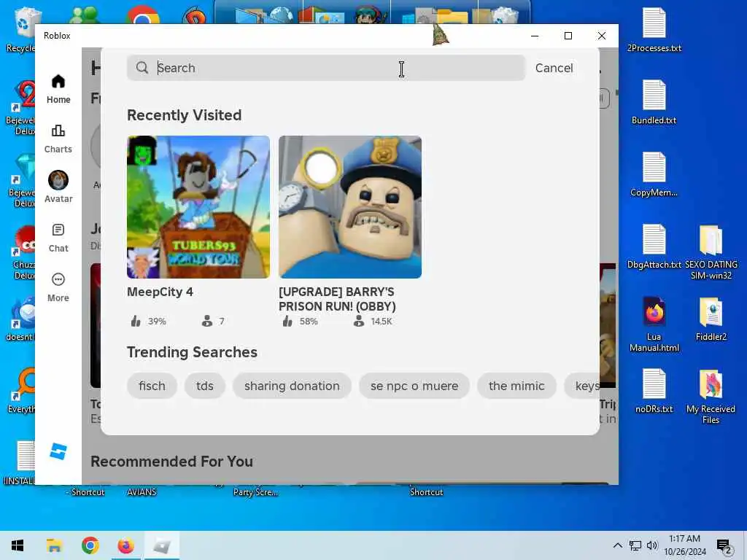Click the Recently Visited heading
The height and width of the screenshot is (560, 747).
[x=184, y=115]
